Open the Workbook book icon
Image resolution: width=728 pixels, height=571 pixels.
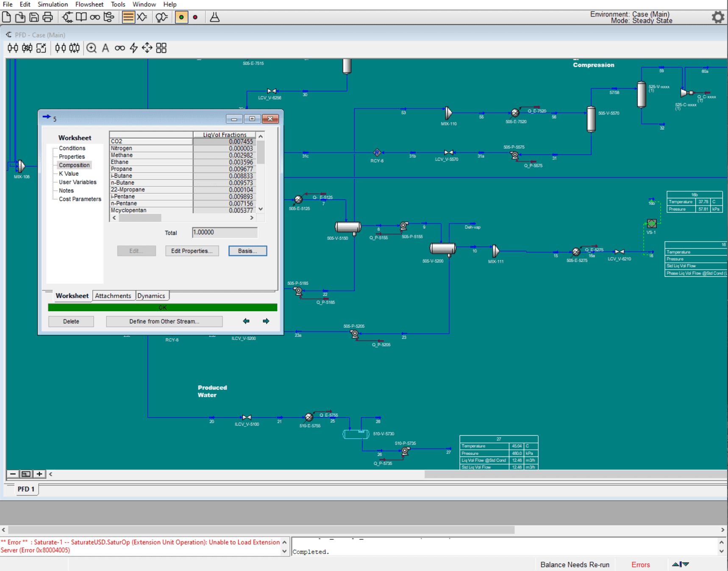[x=81, y=17]
